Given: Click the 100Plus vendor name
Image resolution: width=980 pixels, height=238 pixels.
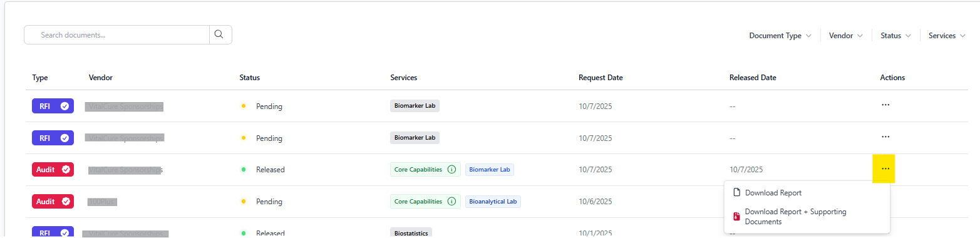Looking at the screenshot, I should pos(103,202).
